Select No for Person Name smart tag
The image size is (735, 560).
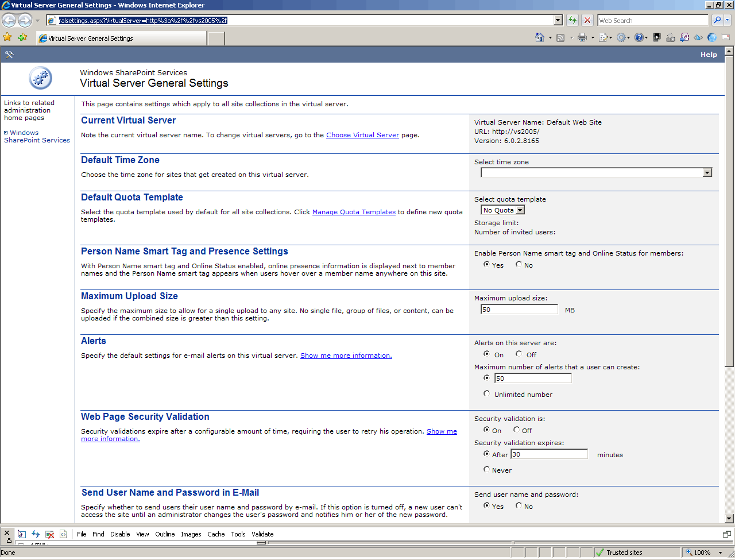tap(519, 265)
